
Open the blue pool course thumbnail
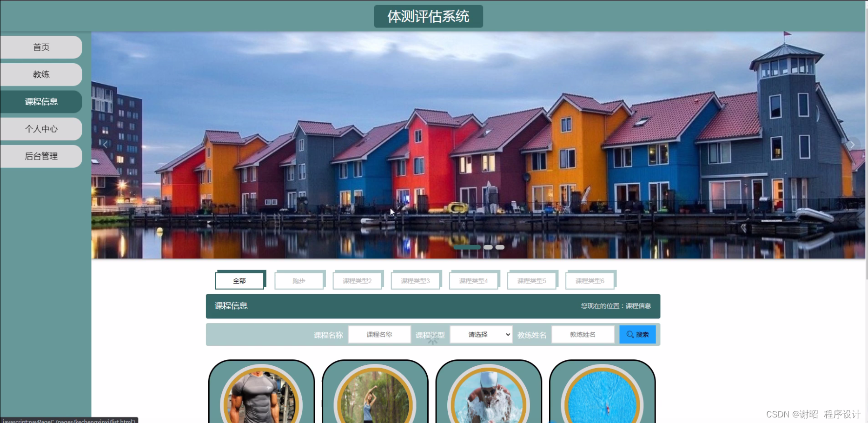603,394
